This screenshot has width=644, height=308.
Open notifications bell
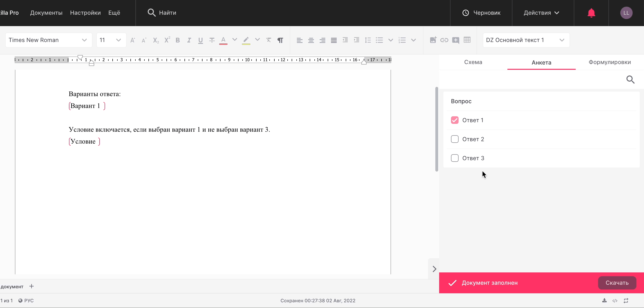(x=591, y=13)
